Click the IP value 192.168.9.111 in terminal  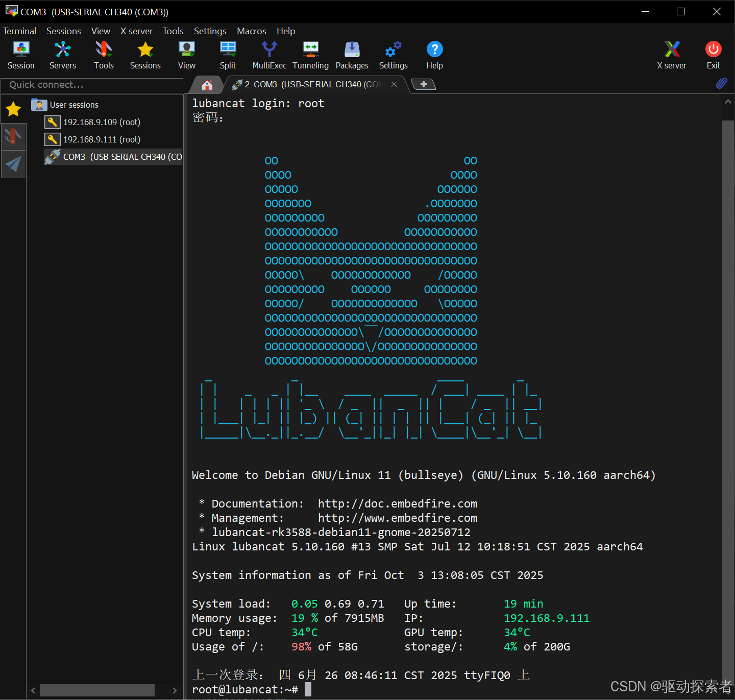coord(546,618)
